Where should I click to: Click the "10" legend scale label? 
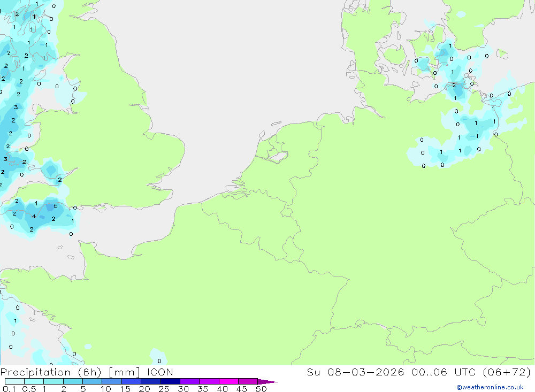106,389
